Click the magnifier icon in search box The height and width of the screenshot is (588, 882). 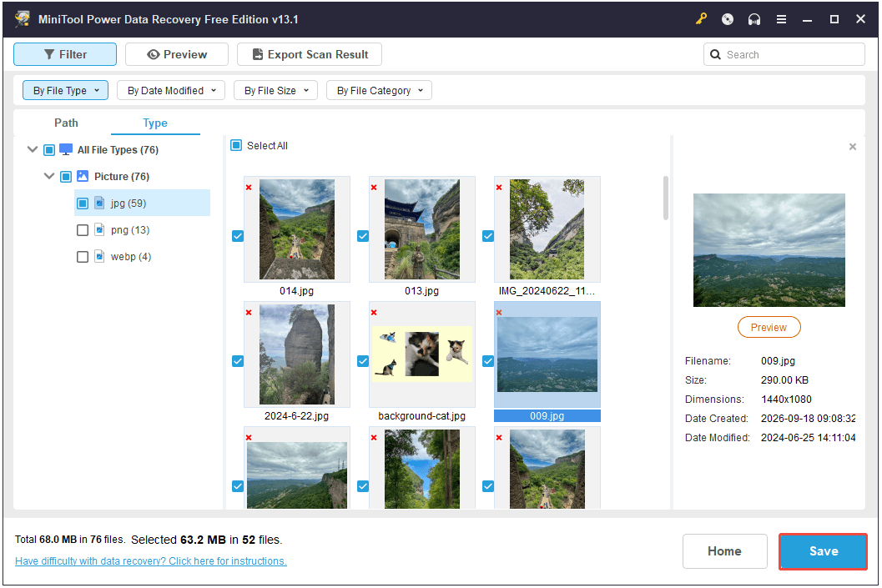[x=715, y=54]
